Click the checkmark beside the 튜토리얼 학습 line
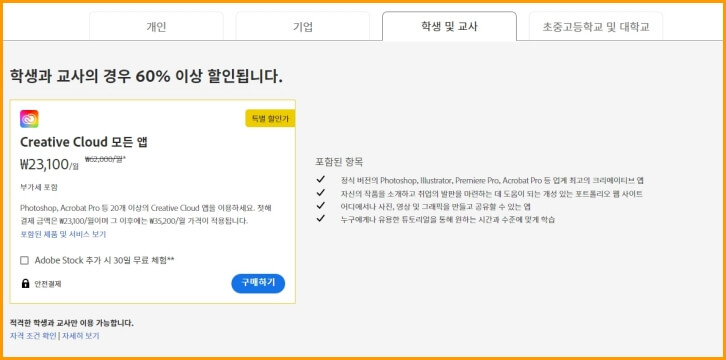This screenshot has height=360, width=726. pyautogui.click(x=320, y=218)
